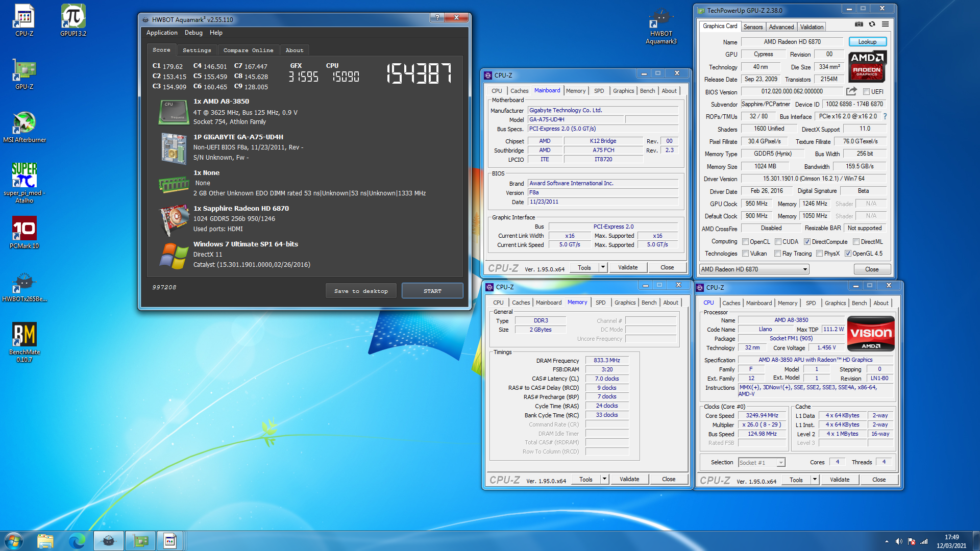This screenshot has width=980, height=551.
Task: Click the Lookup button in GPU-Z
Action: [867, 42]
